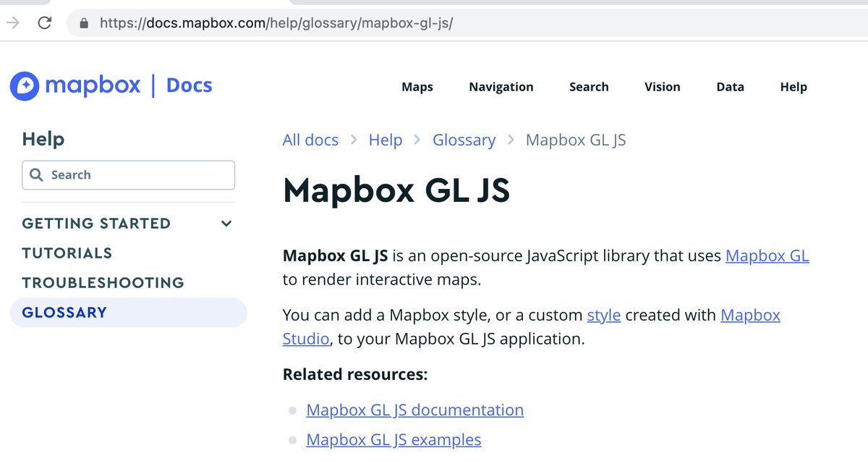Click the padlock site info icon
Viewport: 868px width, 461px height.
[x=84, y=23]
